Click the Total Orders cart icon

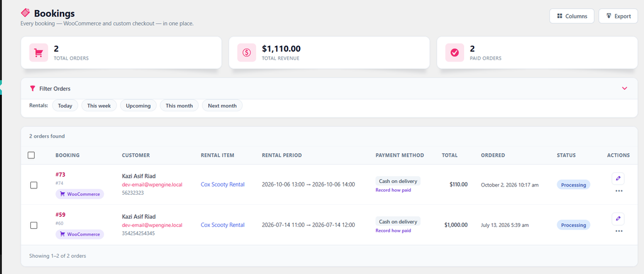(x=38, y=53)
